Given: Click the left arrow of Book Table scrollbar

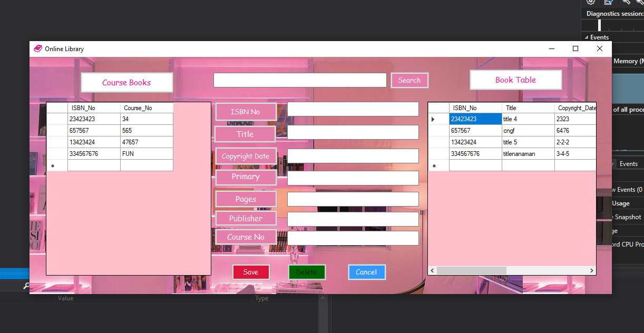Looking at the screenshot, I should click(433, 271).
